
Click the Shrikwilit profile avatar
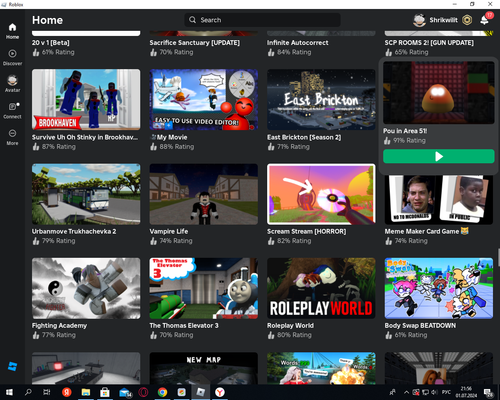point(419,20)
